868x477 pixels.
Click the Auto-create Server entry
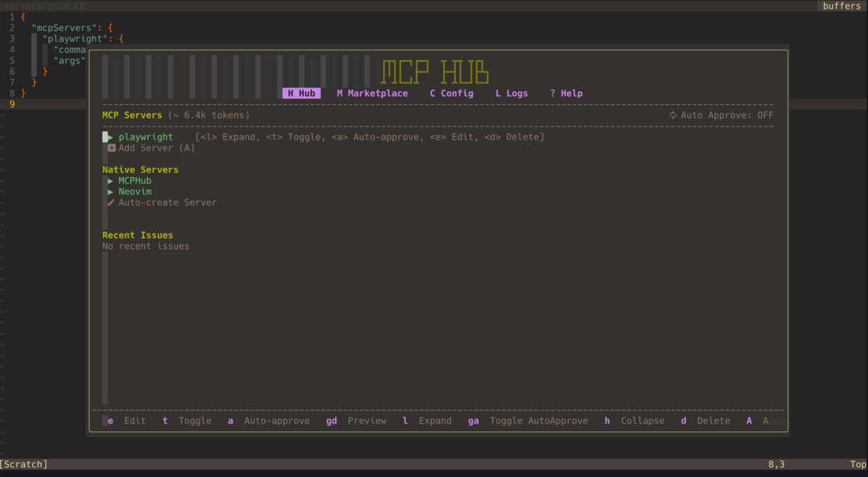pyautogui.click(x=168, y=202)
